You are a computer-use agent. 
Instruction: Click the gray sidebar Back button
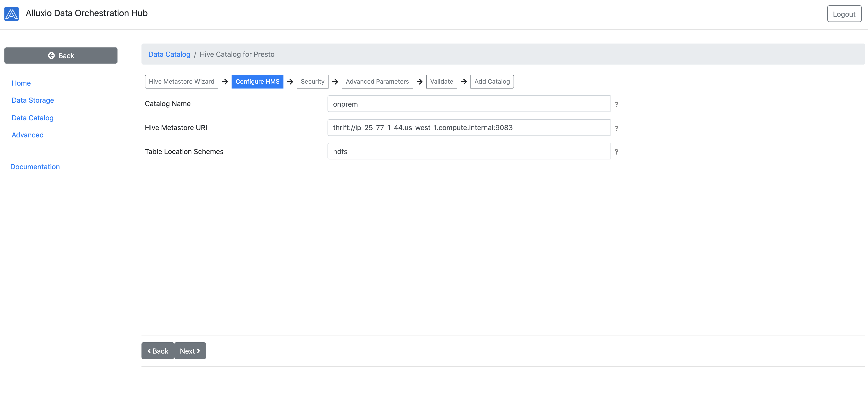pos(61,56)
